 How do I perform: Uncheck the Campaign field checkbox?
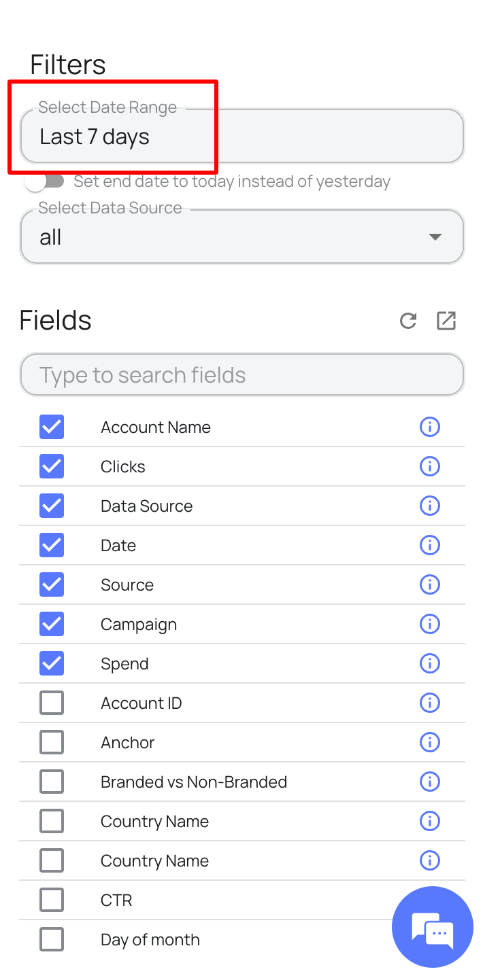point(52,624)
